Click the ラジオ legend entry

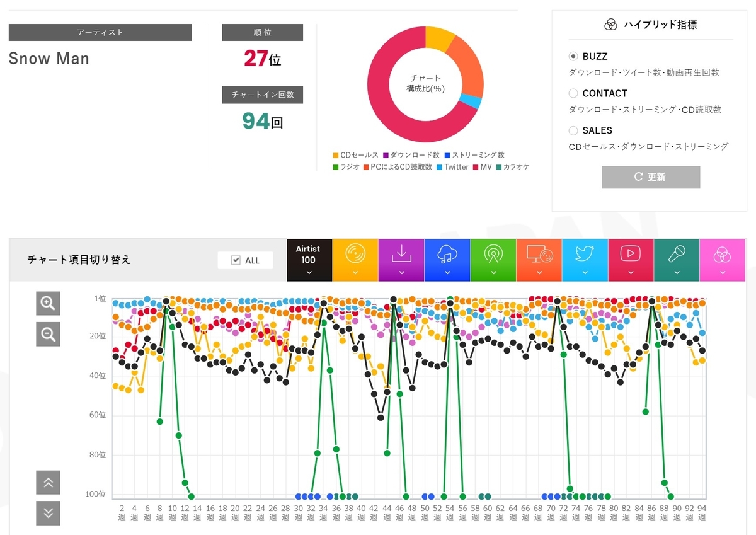(346, 167)
